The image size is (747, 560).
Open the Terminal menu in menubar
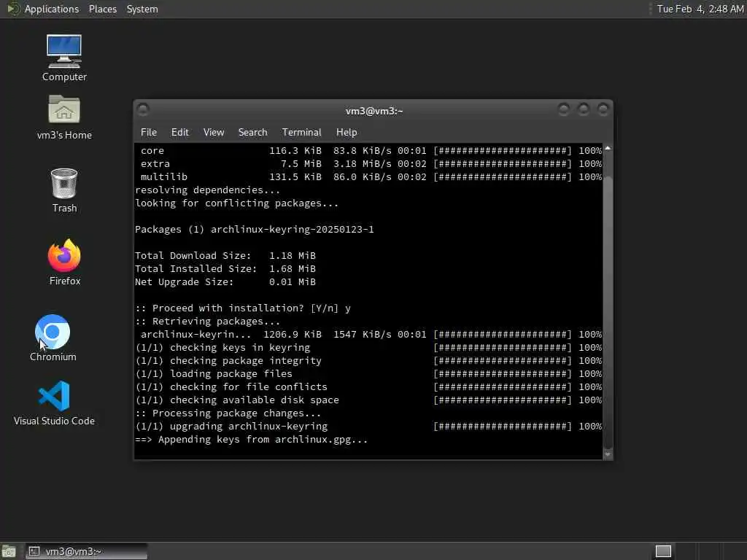(x=301, y=133)
